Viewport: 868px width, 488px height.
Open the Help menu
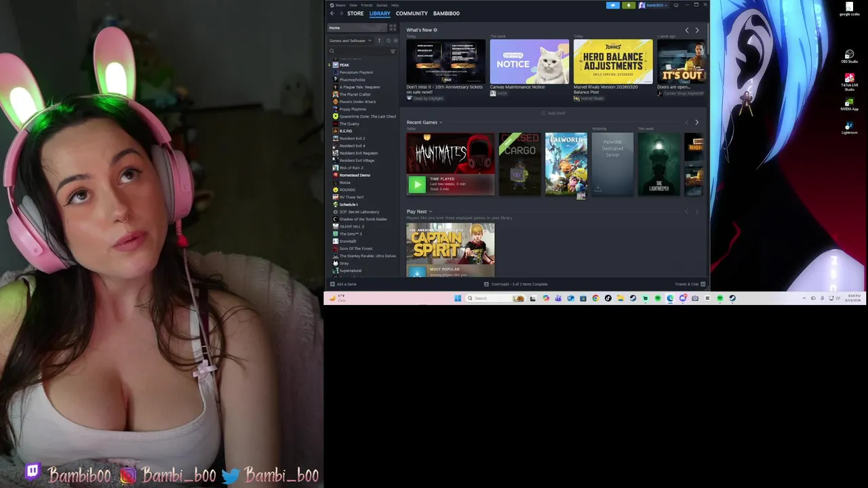pos(395,5)
